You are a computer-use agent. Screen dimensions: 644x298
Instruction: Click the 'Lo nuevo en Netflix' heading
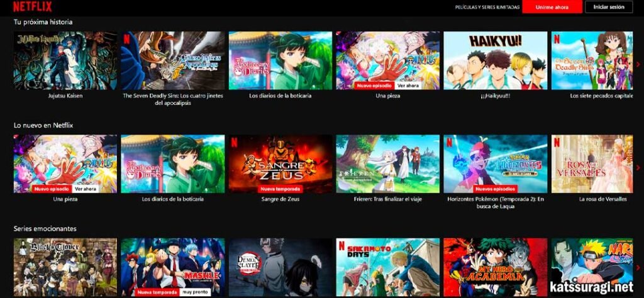(43, 125)
